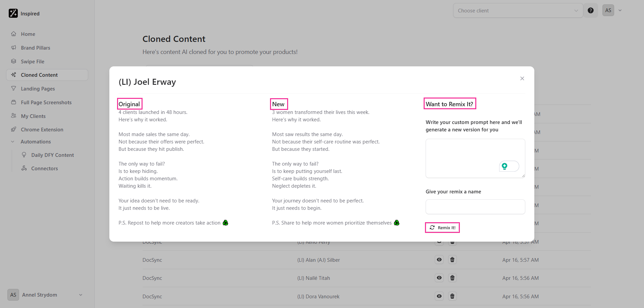The width and height of the screenshot is (644, 308).
Task: Click the Inspired logo icon
Action: point(13,13)
